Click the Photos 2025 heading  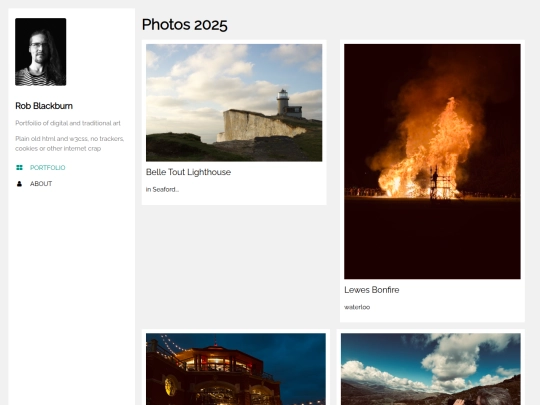pyautogui.click(x=185, y=25)
